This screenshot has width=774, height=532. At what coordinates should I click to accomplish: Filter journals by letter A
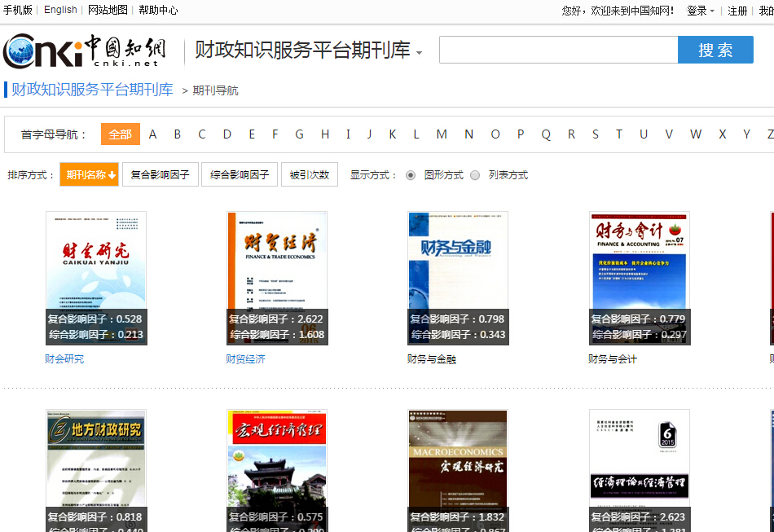[152, 134]
